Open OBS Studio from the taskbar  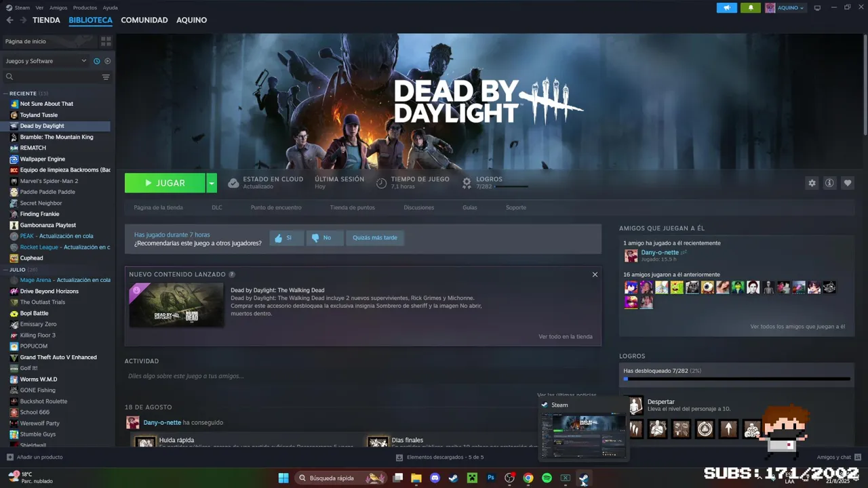[509, 478]
